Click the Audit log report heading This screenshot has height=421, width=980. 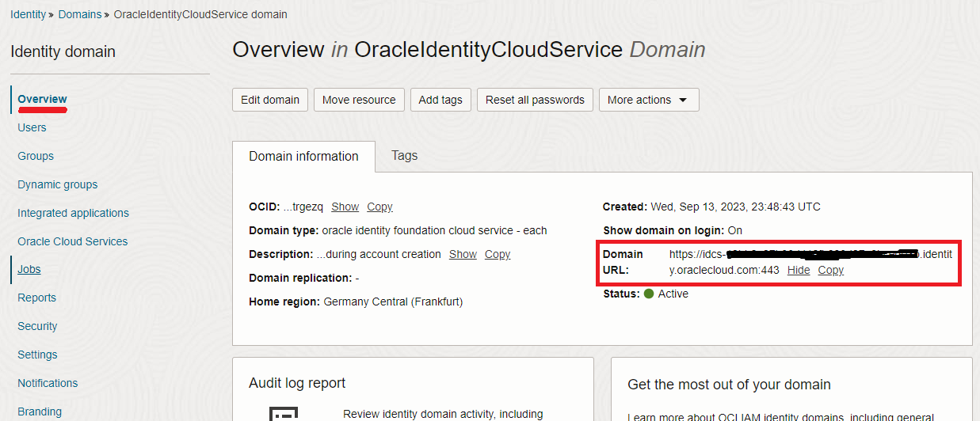point(297,383)
